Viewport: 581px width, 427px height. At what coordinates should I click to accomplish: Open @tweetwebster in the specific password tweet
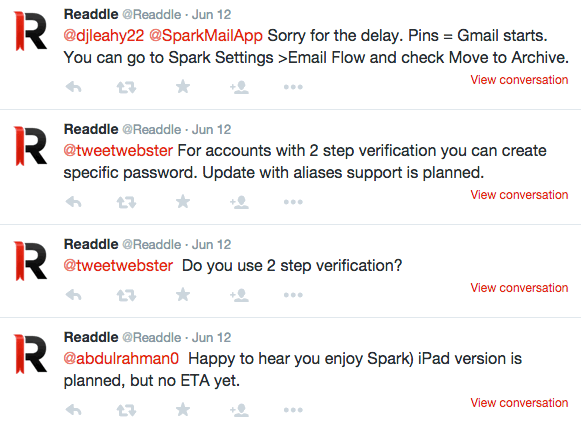click(x=118, y=150)
